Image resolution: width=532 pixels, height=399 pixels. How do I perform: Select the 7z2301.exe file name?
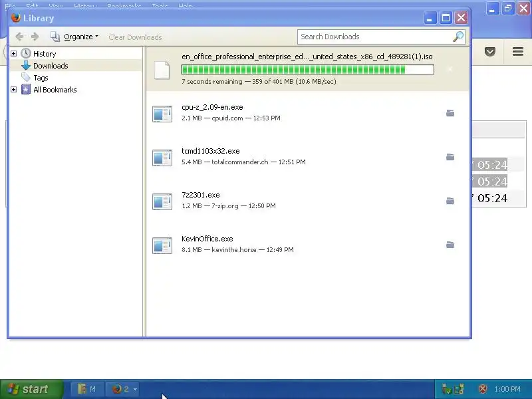(x=201, y=195)
